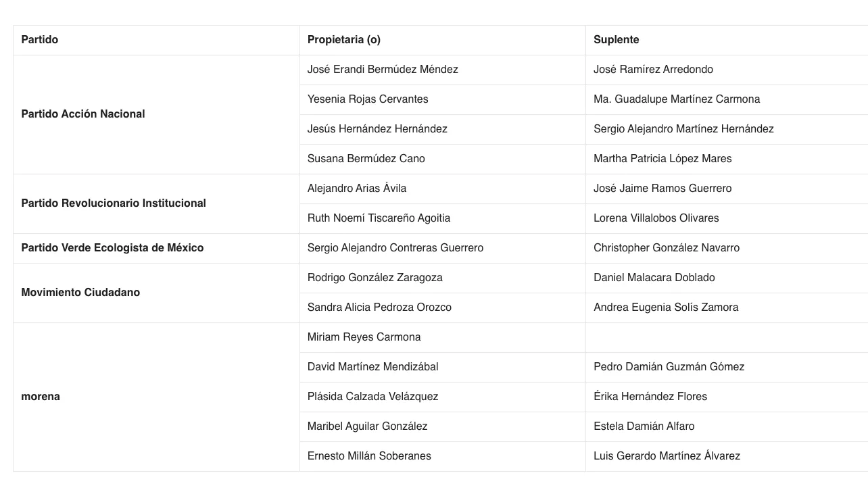Click the Partido column header
The image size is (868, 492).
click(x=40, y=40)
